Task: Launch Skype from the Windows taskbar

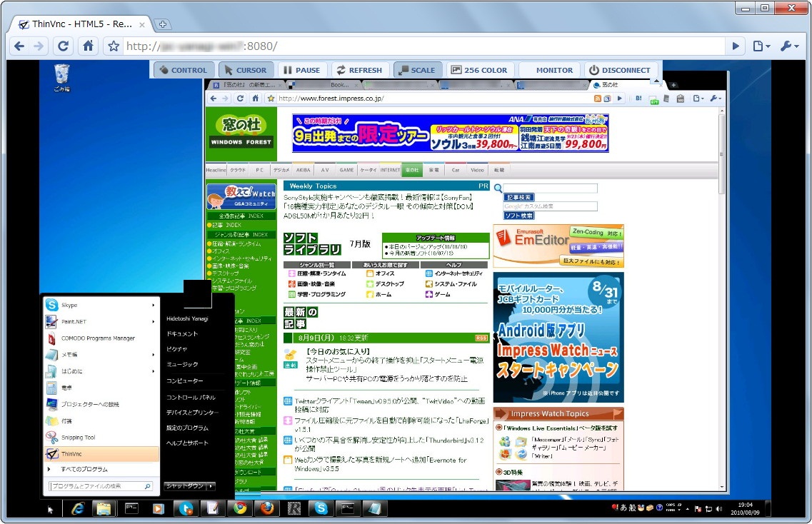Action: [320, 509]
